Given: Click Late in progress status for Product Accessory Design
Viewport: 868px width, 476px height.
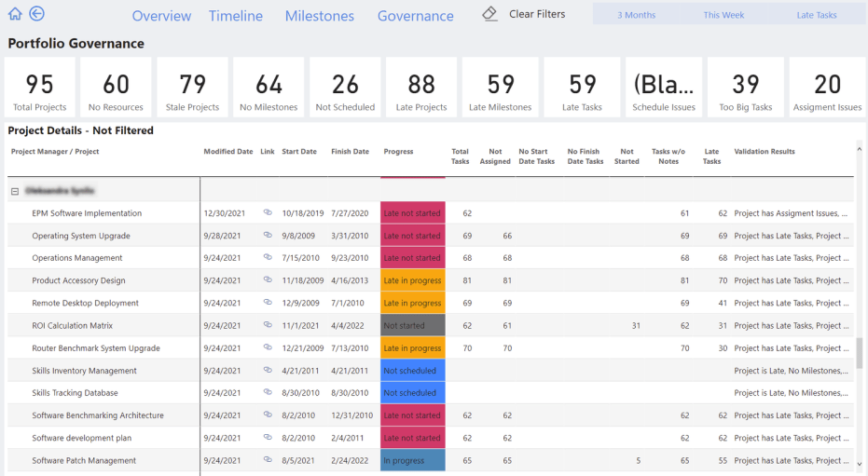Looking at the screenshot, I should click(412, 280).
